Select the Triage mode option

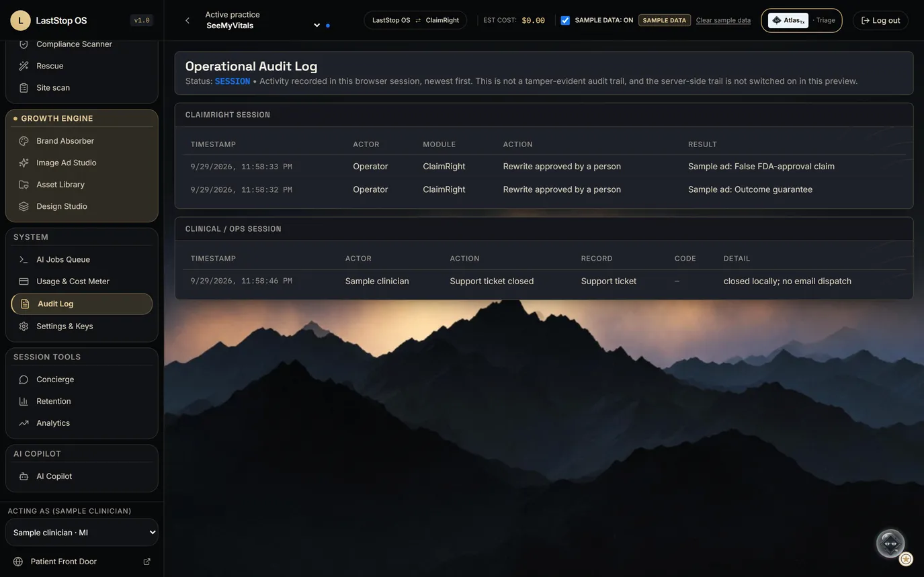(825, 20)
